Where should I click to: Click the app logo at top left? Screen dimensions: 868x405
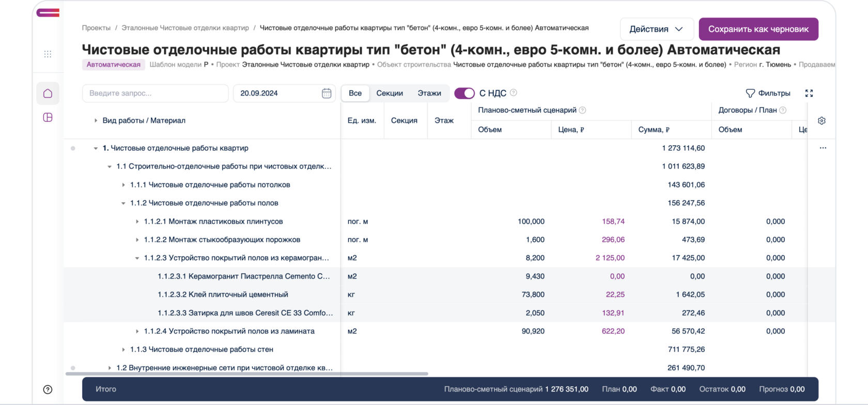48,12
